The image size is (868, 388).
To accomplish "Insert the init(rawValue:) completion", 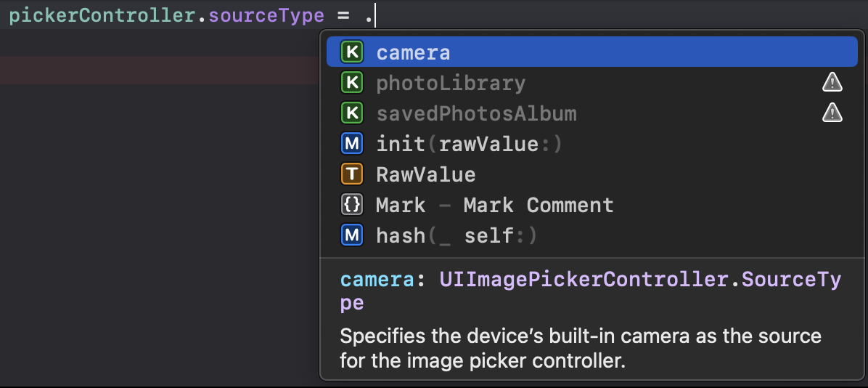I will (x=469, y=145).
